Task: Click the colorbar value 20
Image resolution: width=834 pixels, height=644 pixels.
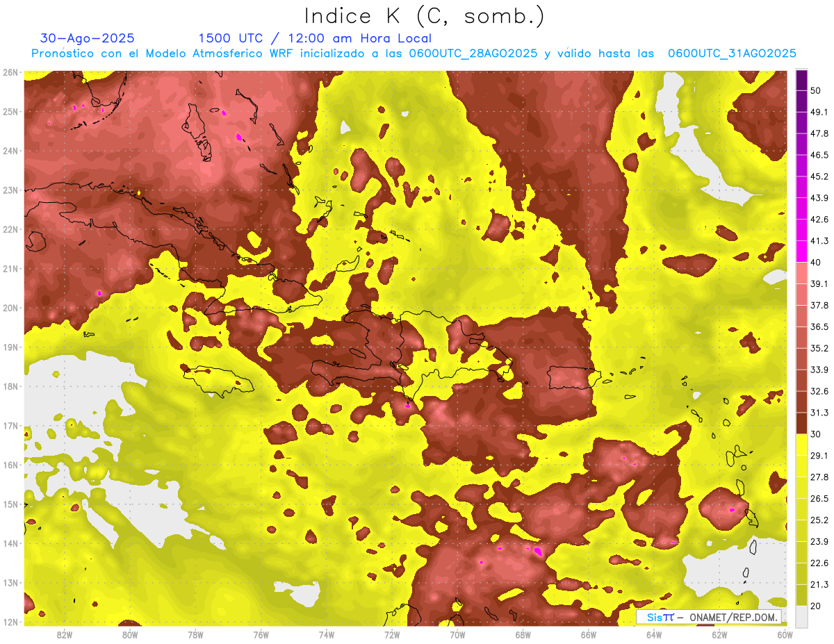Action: coord(816,606)
